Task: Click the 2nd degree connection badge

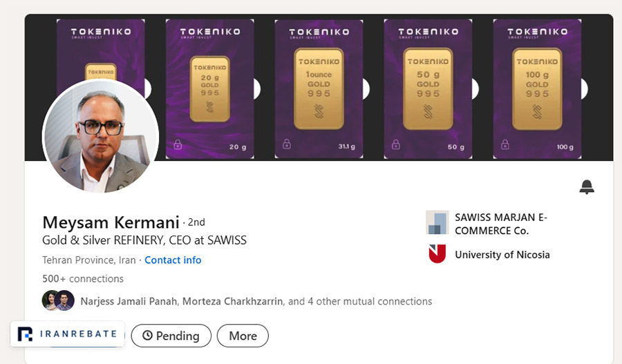Action: click(196, 222)
